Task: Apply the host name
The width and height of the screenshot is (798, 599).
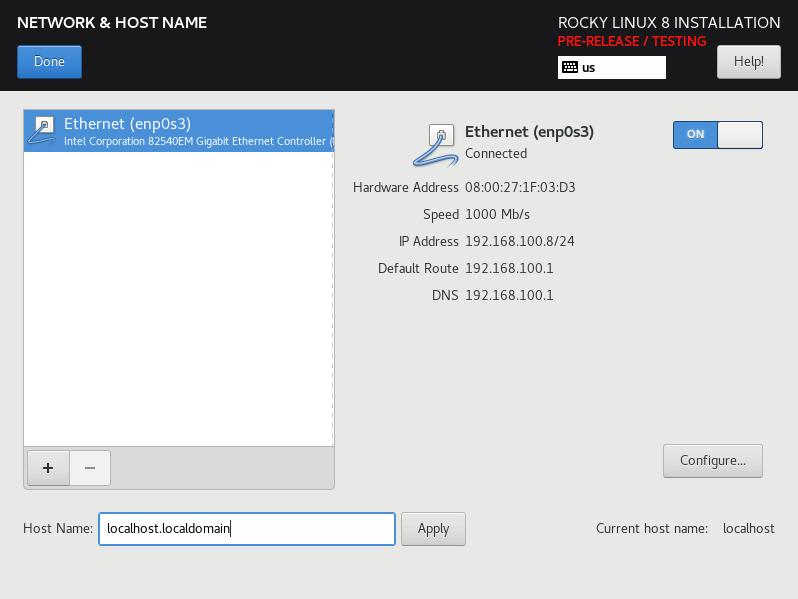Action: coord(433,529)
